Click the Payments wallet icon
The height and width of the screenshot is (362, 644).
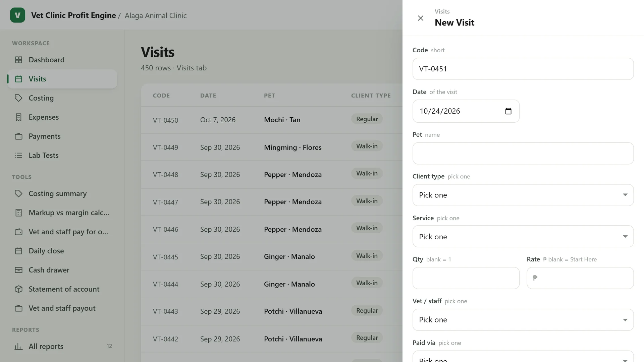tap(19, 136)
